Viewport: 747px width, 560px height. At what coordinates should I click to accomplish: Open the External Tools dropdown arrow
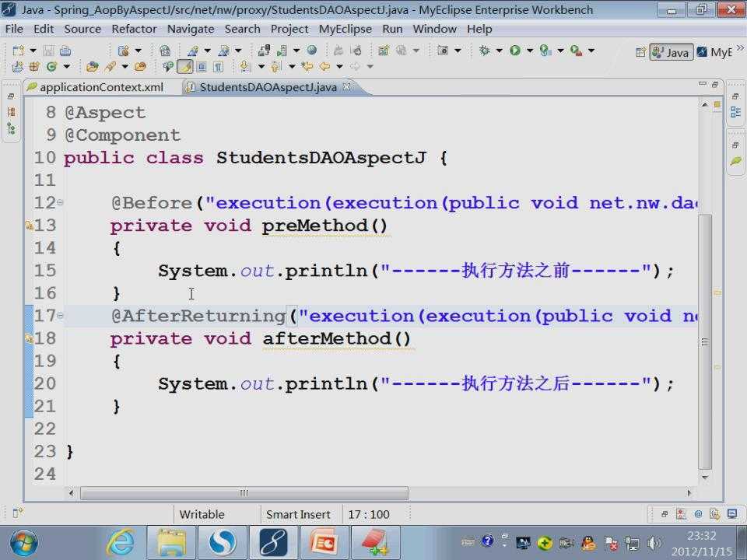click(x=591, y=50)
